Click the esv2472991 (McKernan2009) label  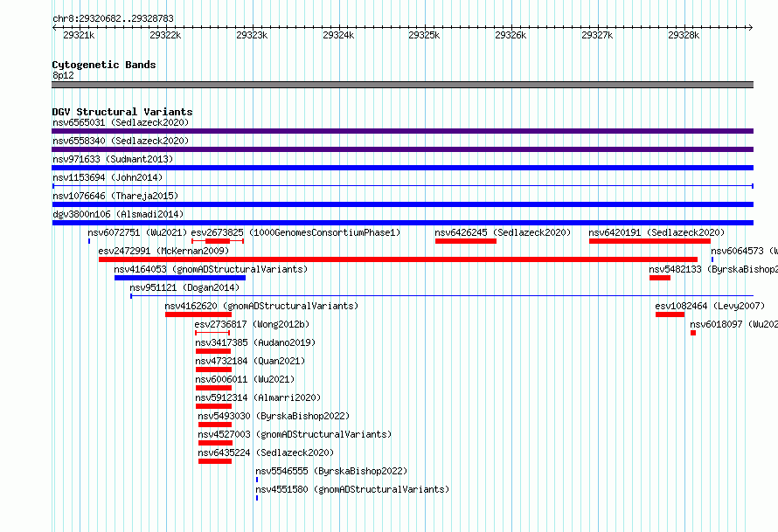tap(163, 251)
